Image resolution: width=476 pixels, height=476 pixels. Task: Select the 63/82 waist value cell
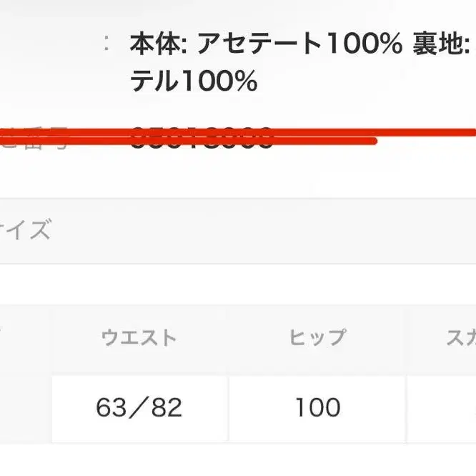tap(139, 408)
